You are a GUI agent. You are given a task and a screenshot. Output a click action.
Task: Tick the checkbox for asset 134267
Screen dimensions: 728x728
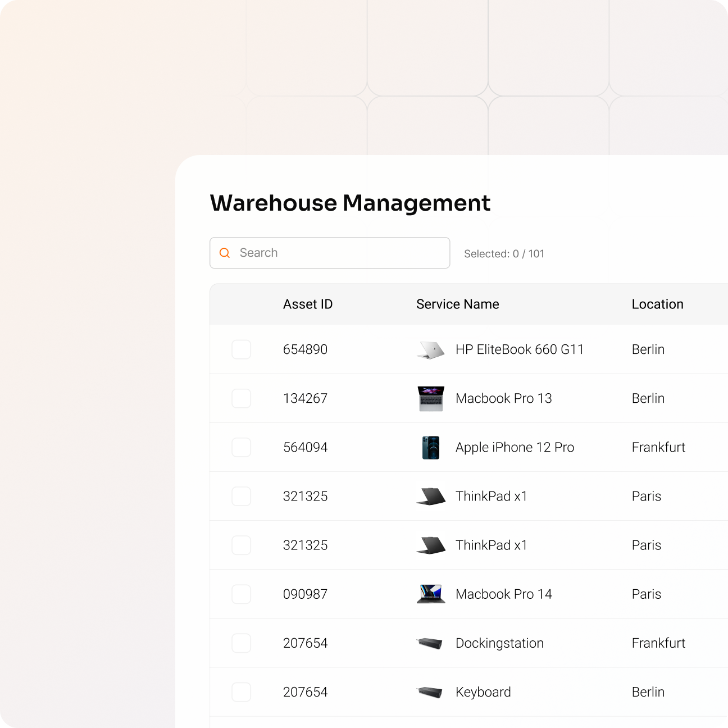[x=242, y=398]
